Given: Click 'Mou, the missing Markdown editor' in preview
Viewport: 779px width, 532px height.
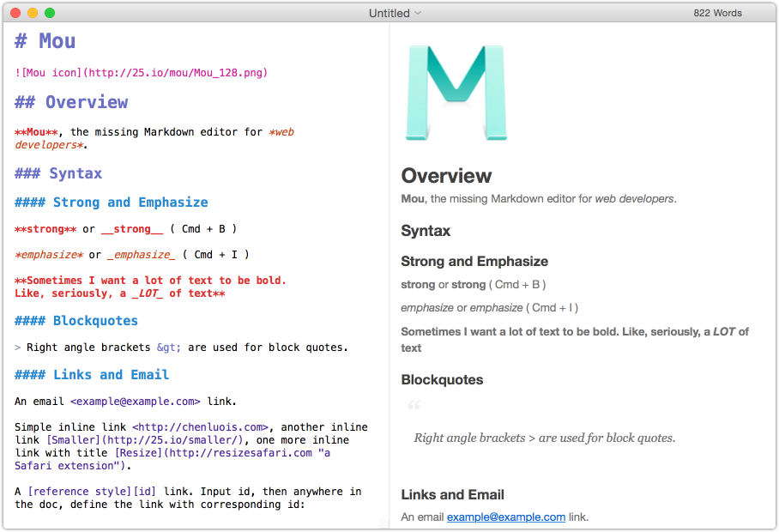Looking at the screenshot, I should (x=539, y=199).
